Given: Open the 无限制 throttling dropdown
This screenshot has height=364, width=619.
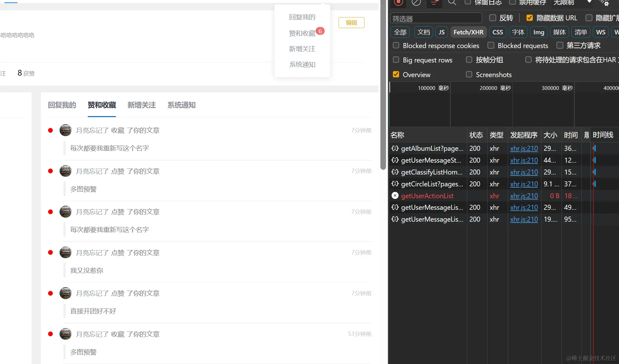Looking at the screenshot, I should pos(572,2).
